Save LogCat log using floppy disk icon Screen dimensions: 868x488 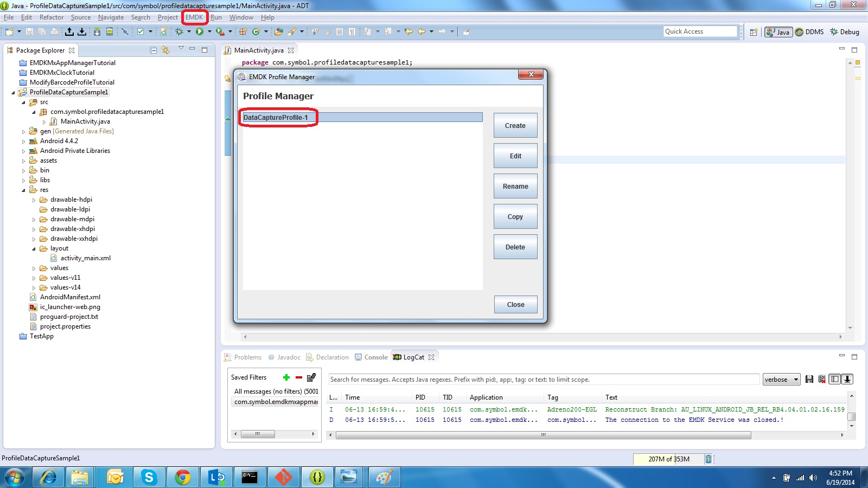[x=809, y=379]
